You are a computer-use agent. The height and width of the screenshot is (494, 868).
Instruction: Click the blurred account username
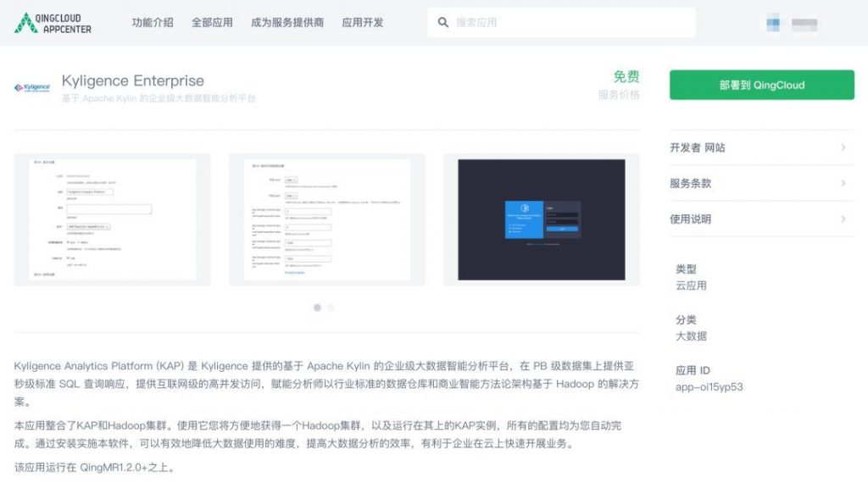[804, 25]
